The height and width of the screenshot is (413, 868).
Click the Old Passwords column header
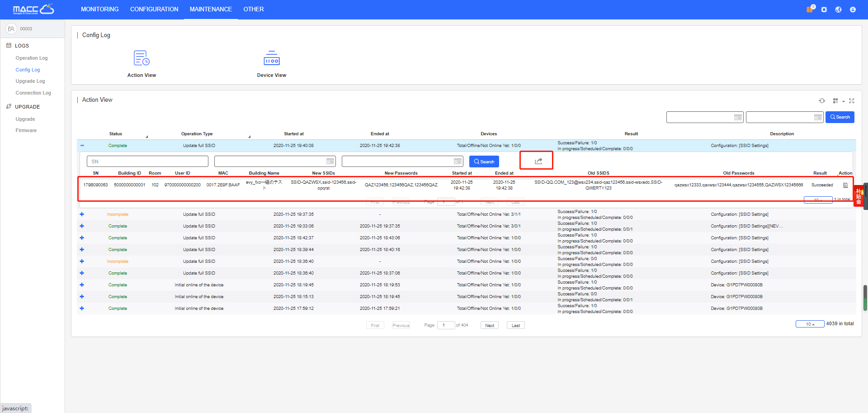pyautogui.click(x=739, y=173)
